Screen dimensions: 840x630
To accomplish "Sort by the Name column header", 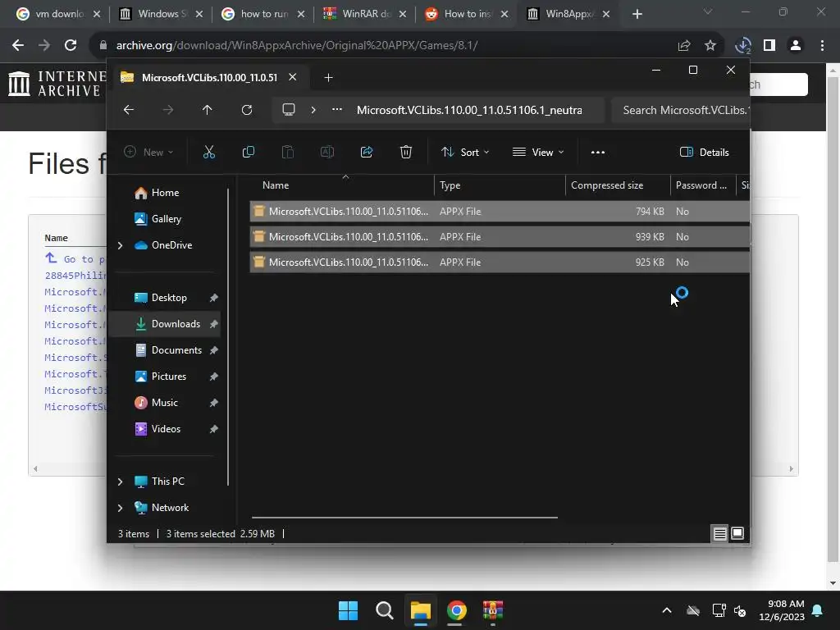I will [342, 185].
